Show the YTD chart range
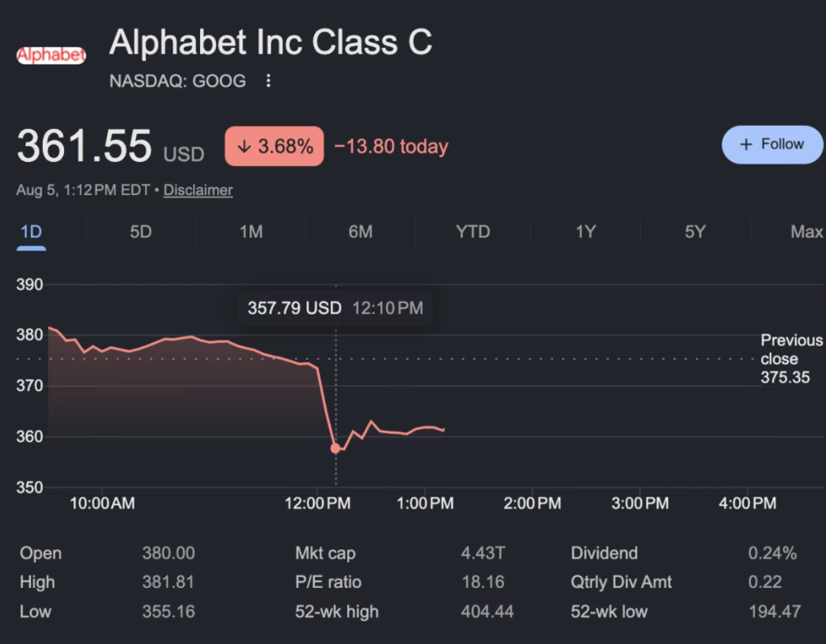The width and height of the screenshot is (826, 644). coord(473,232)
